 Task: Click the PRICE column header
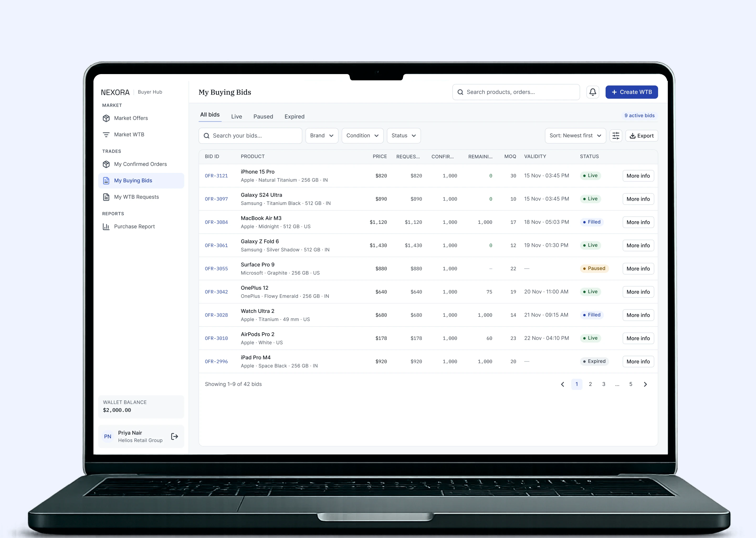(380, 156)
